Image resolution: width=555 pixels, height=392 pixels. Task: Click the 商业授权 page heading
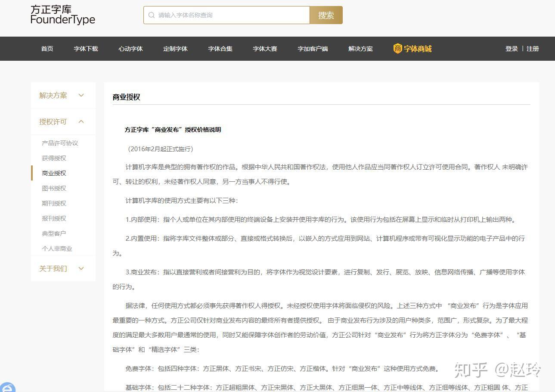coord(127,97)
